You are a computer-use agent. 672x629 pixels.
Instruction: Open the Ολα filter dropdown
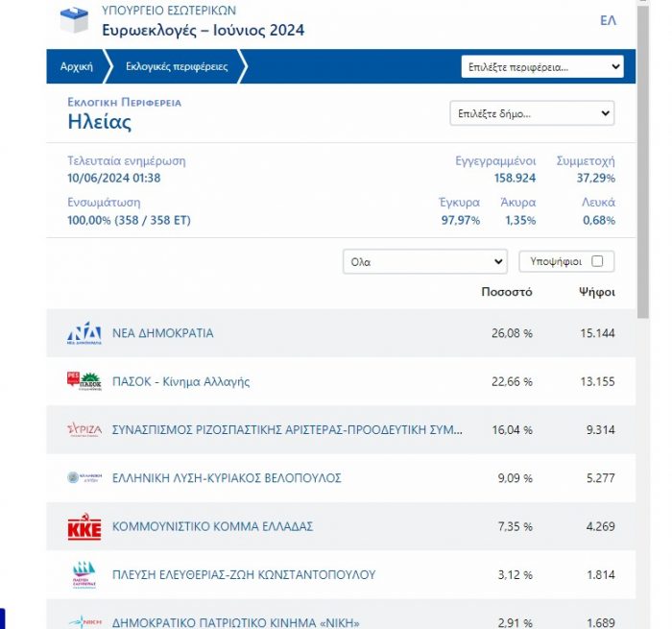[424, 261]
